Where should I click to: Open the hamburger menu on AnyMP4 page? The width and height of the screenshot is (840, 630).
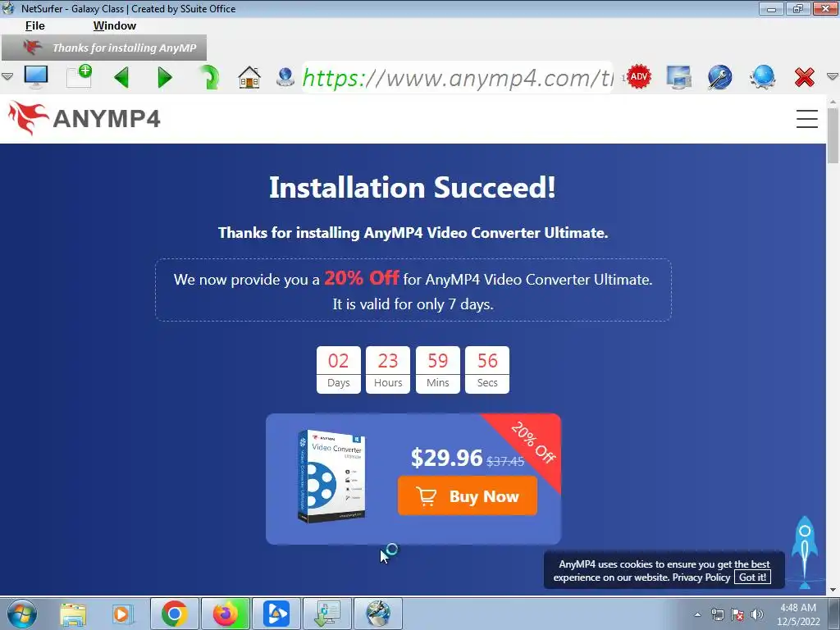(x=806, y=118)
